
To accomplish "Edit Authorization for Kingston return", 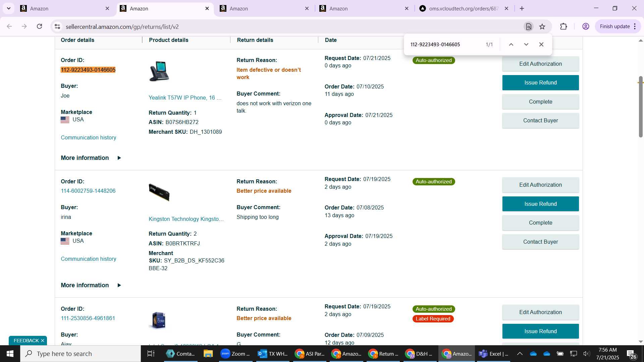I will [x=540, y=185].
